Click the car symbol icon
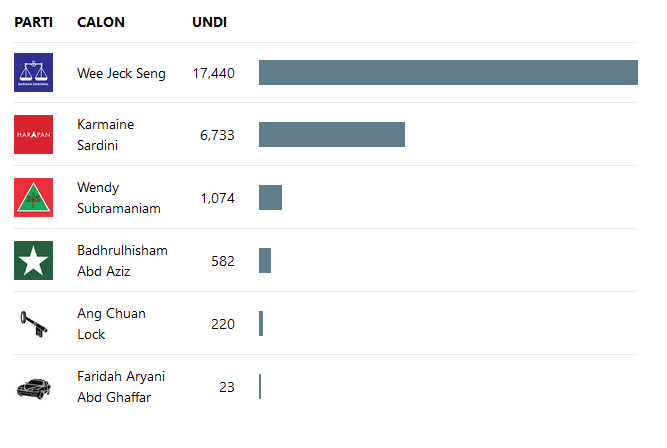This screenshot has height=448, width=667. (33, 387)
